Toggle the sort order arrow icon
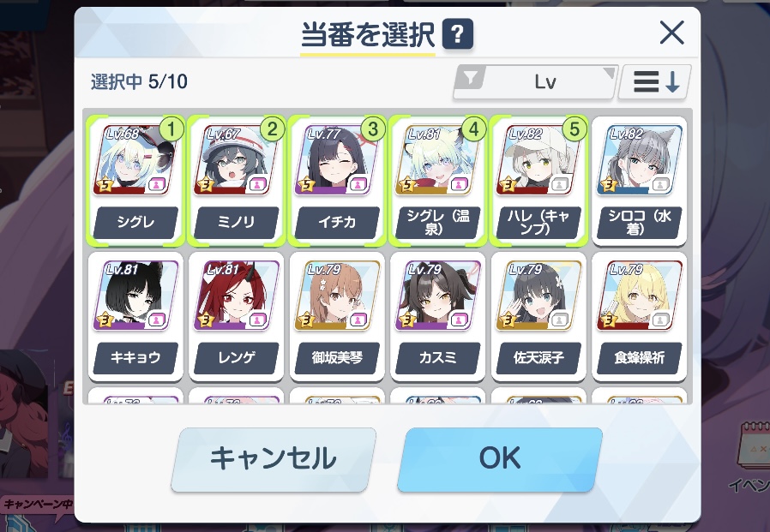770x532 pixels. pos(655,81)
